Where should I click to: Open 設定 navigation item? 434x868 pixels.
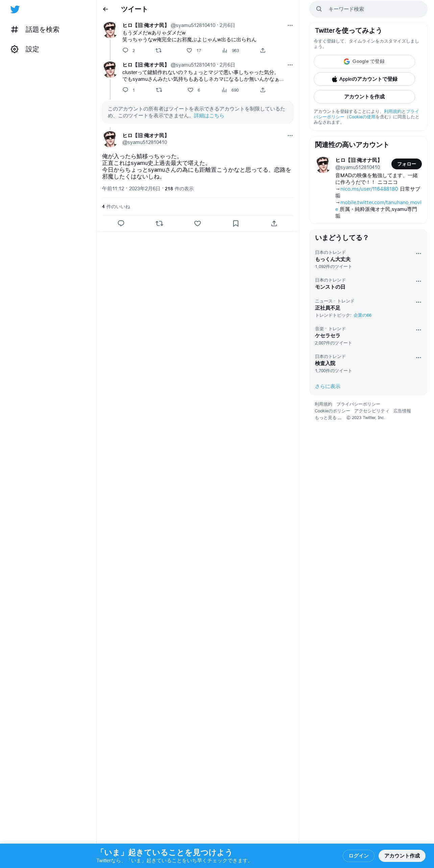(25, 49)
